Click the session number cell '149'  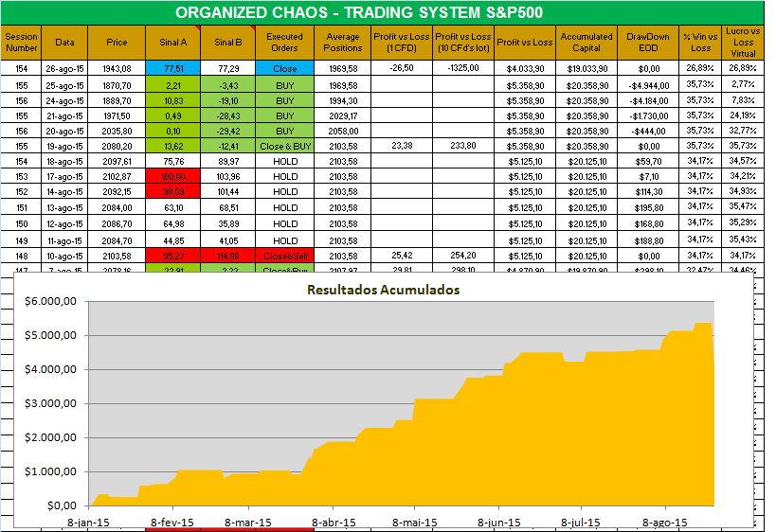21,240
